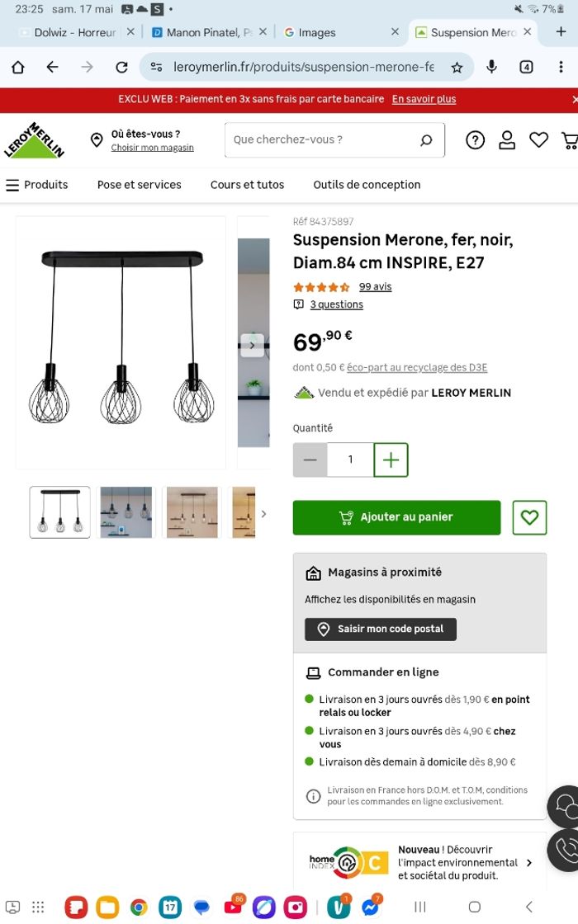Click Saisir mon code postal
This screenshot has width=578, height=924.
(381, 629)
